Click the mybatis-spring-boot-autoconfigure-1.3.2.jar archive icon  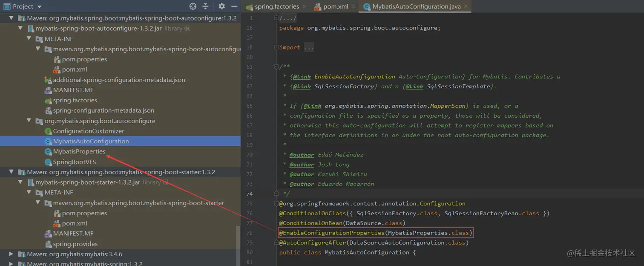(30, 29)
